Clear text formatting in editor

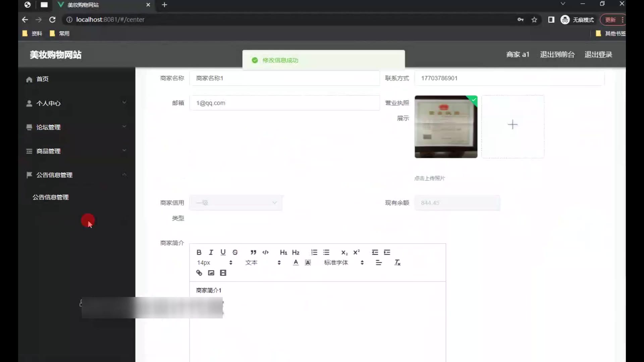click(397, 263)
